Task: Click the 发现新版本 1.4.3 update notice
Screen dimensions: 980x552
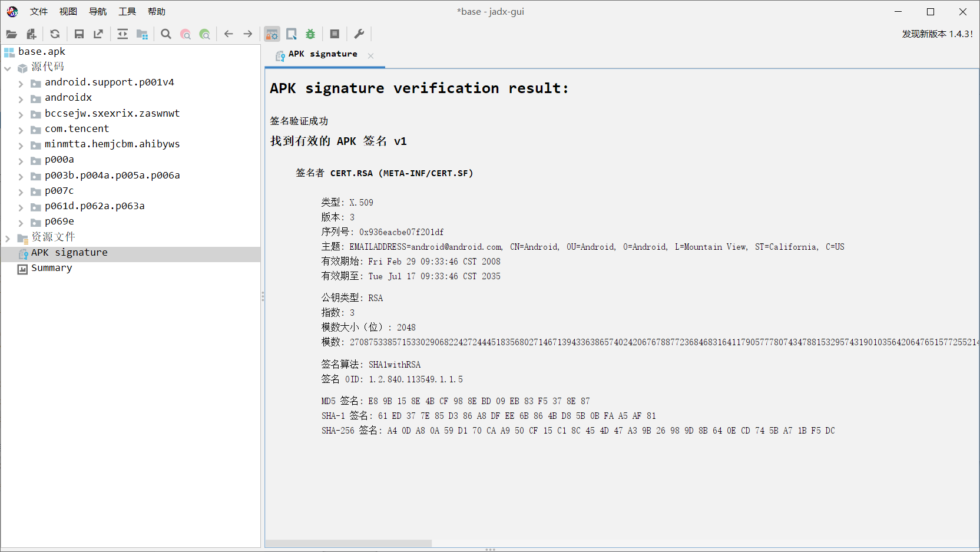Action: click(937, 34)
